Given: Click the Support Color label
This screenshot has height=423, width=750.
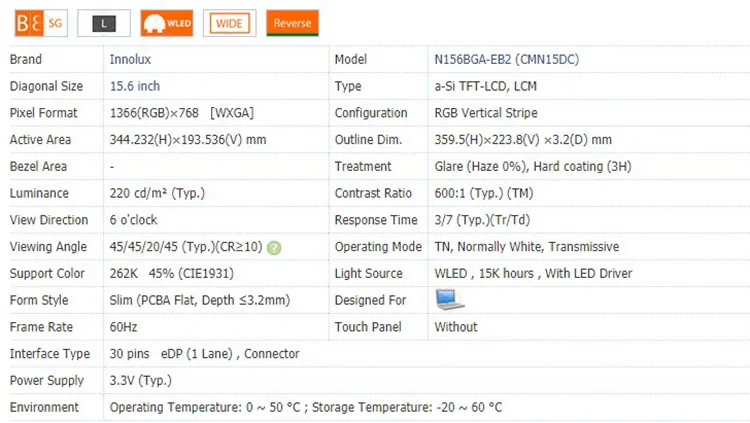Looking at the screenshot, I should (47, 274).
